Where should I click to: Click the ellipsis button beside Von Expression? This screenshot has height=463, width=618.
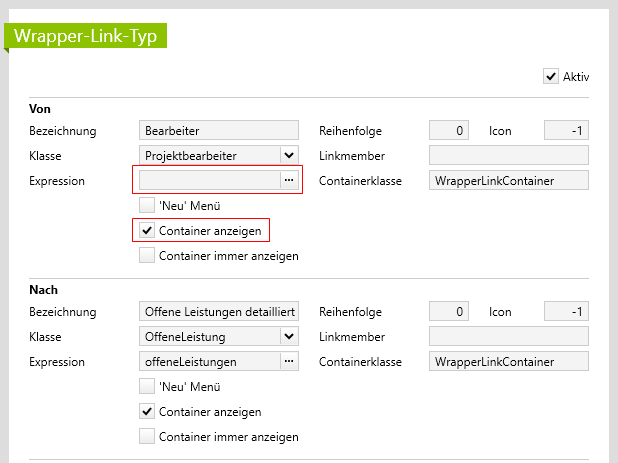[289, 180]
